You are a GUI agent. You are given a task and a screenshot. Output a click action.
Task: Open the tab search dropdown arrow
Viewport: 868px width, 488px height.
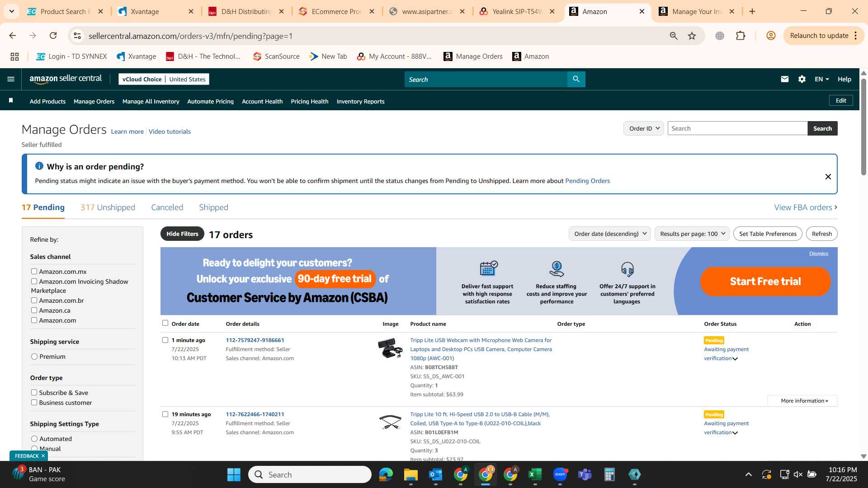pyautogui.click(x=11, y=11)
